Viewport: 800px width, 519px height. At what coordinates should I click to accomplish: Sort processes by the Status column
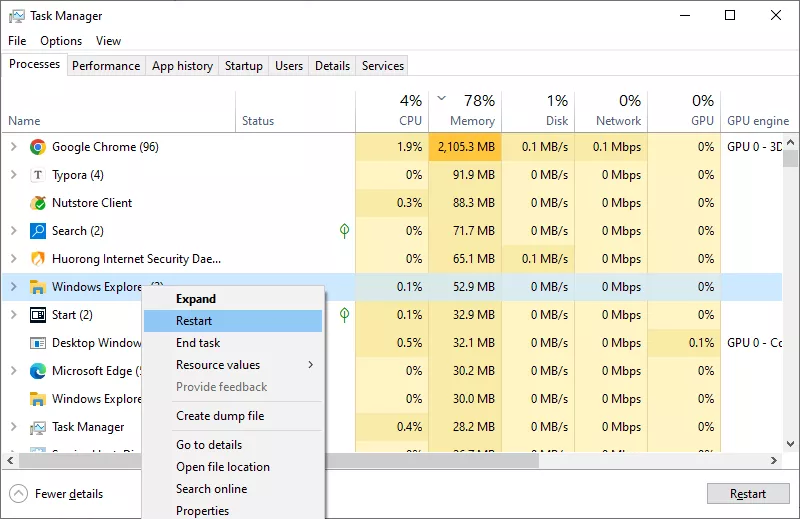point(295,112)
